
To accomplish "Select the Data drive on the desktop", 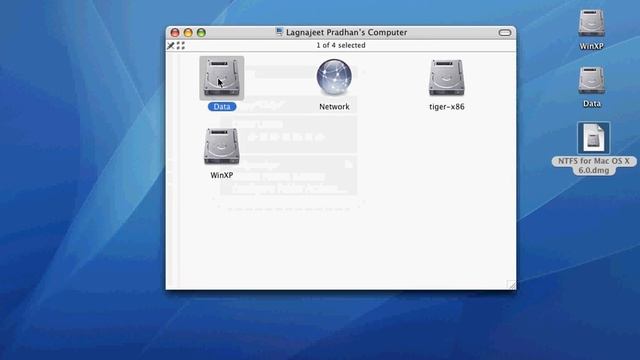I will (x=591, y=80).
